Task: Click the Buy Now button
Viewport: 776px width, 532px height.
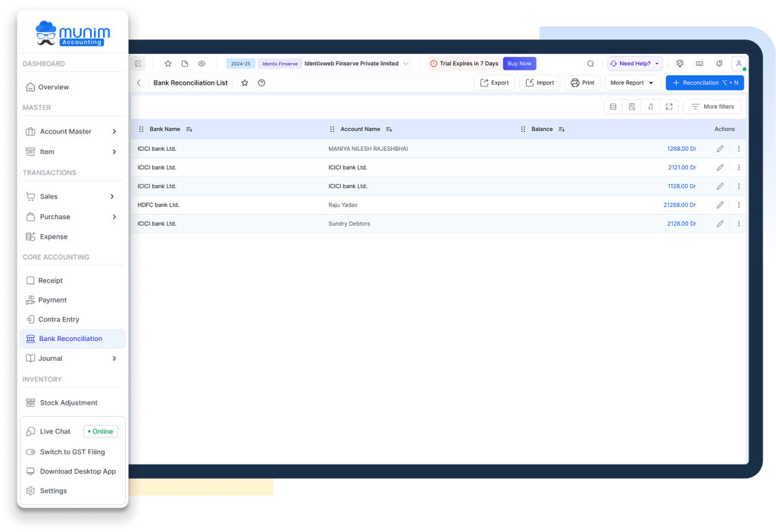Action: tap(520, 64)
